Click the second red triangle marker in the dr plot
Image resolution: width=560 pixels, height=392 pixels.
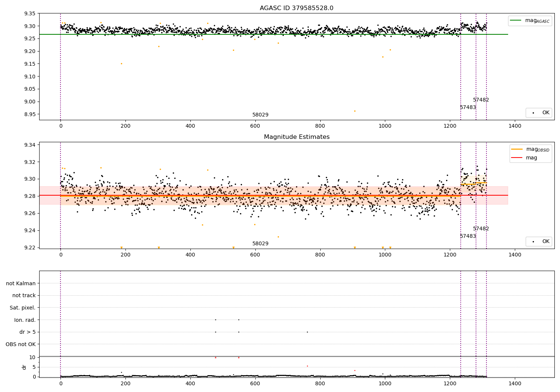coord(239,357)
